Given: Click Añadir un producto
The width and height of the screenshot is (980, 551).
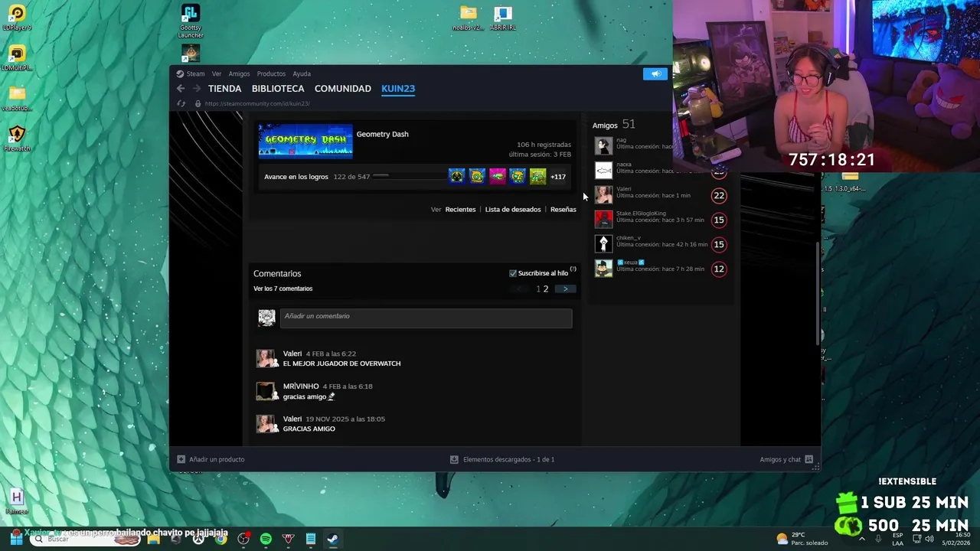Looking at the screenshot, I should [x=211, y=459].
